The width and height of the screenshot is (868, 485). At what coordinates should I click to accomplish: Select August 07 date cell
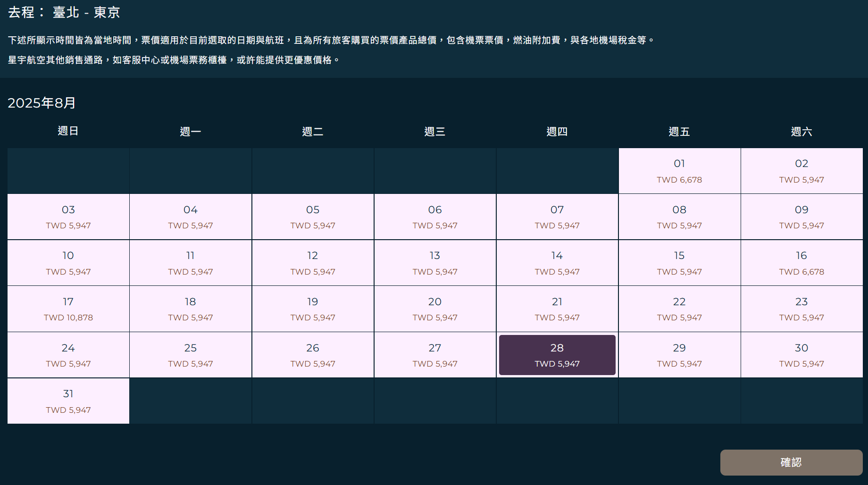pyautogui.click(x=557, y=217)
